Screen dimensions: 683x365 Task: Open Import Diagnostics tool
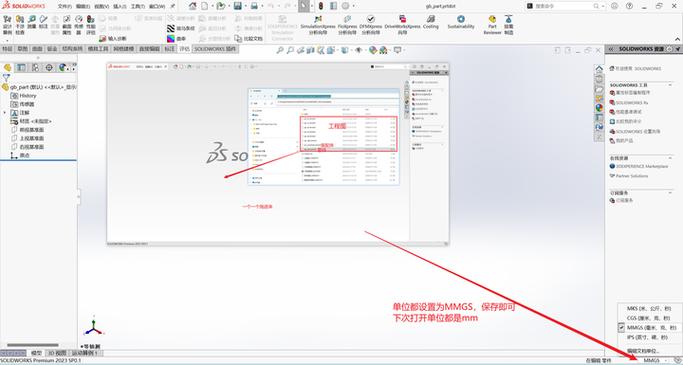coord(112,39)
